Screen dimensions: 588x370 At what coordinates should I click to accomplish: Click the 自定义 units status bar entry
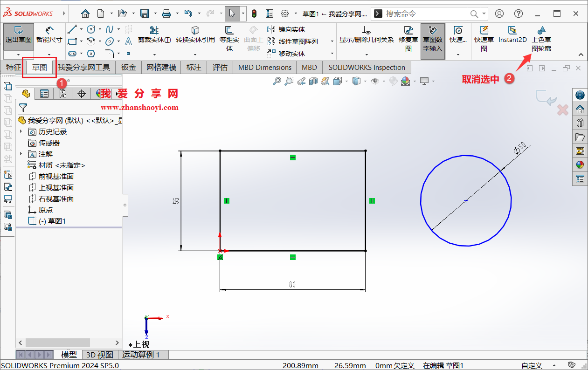click(532, 365)
